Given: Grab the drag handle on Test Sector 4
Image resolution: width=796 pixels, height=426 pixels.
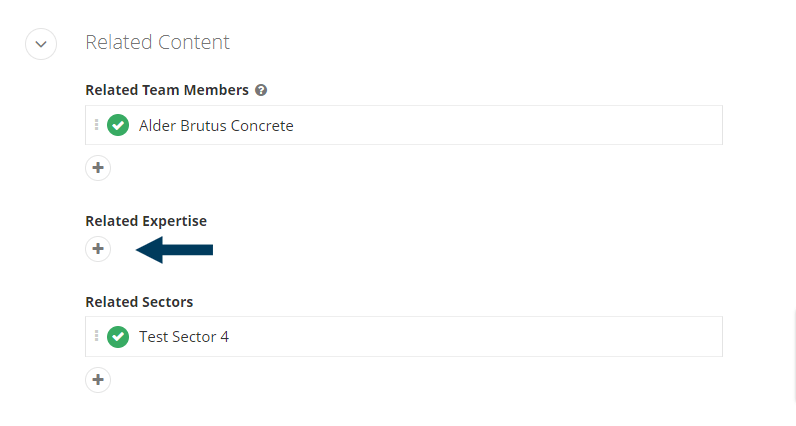Looking at the screenshot, I should (96, 336).
